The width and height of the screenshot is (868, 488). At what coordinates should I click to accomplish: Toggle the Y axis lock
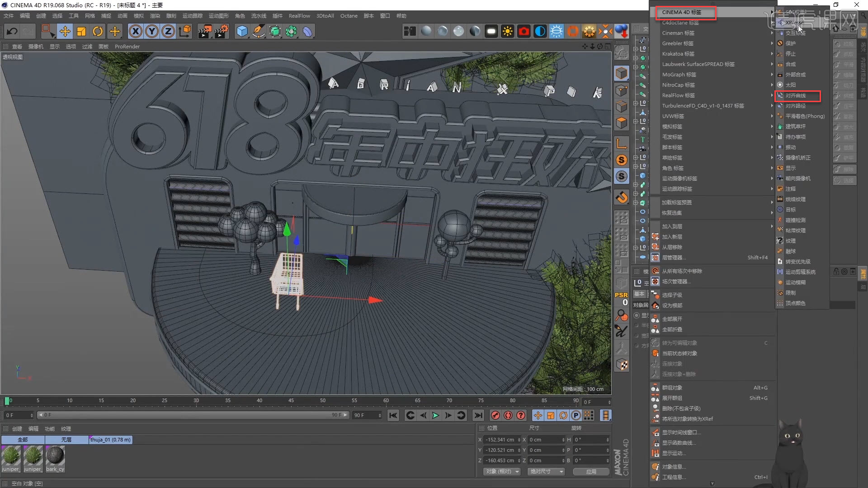(152, 31)
